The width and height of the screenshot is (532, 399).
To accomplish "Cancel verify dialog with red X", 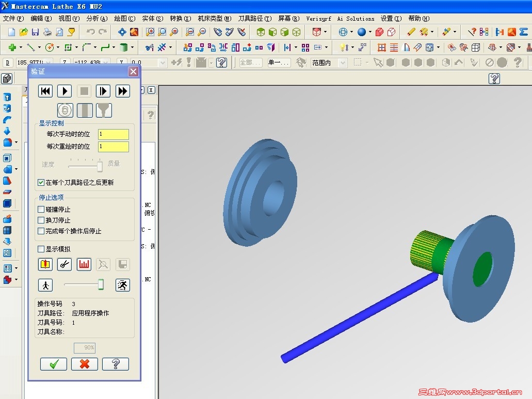I will coord(85,364).
